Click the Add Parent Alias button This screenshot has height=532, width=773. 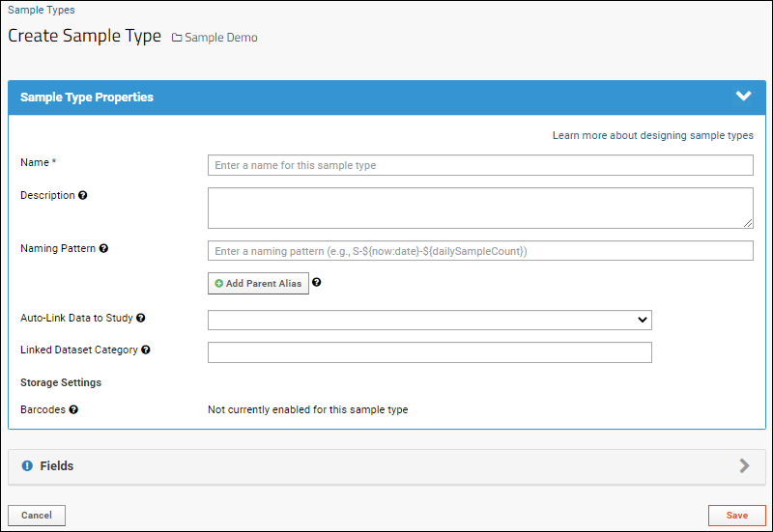coord(258,284)
